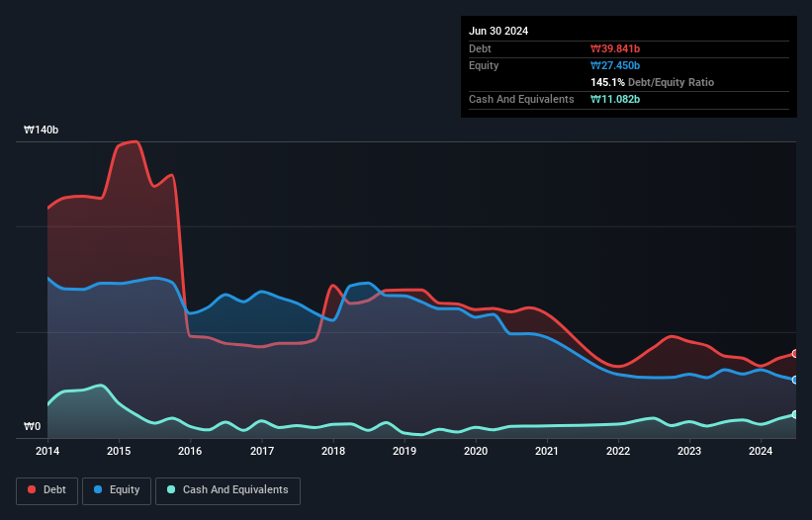
Task: Select the 2015 axis label
Action: point(119,451)
